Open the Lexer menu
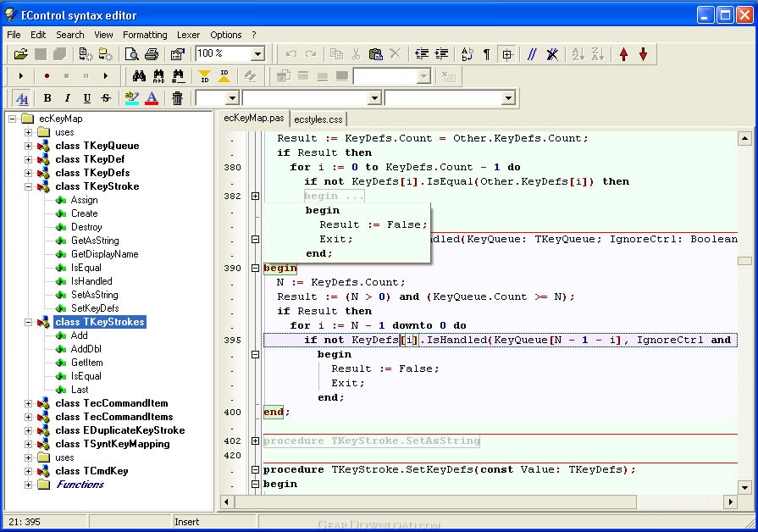 pos(188,35)
